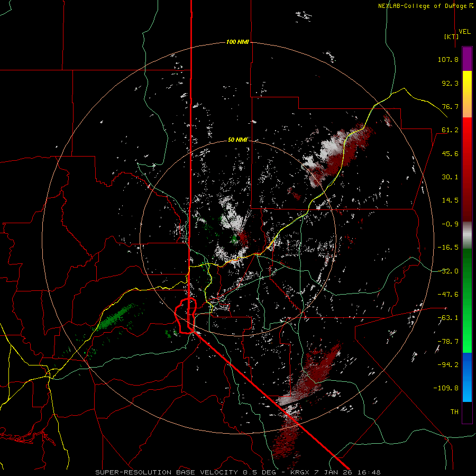
Task: Click the TH threshold label
Action: click(x=454, y=412)
